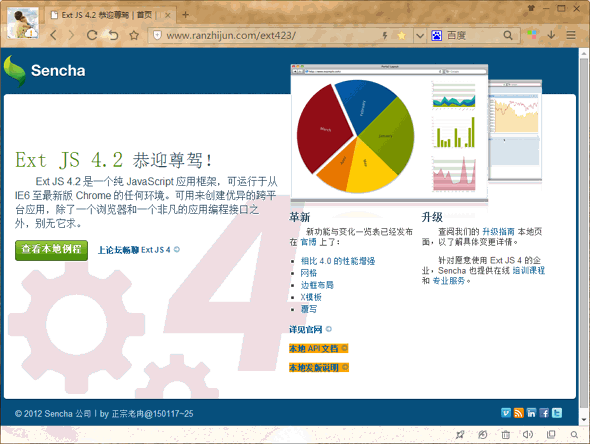
Task: Close the Ext JS 4.2 tab
Action: tap(168, 15)
